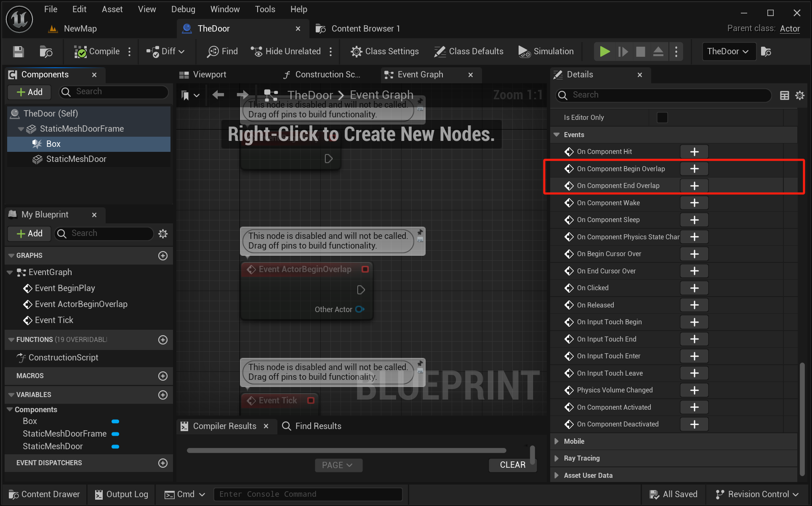The image size is (812, 506).
Task: Add new variable with plus icon
Action: pyautogui.click(x=163, y=395)
